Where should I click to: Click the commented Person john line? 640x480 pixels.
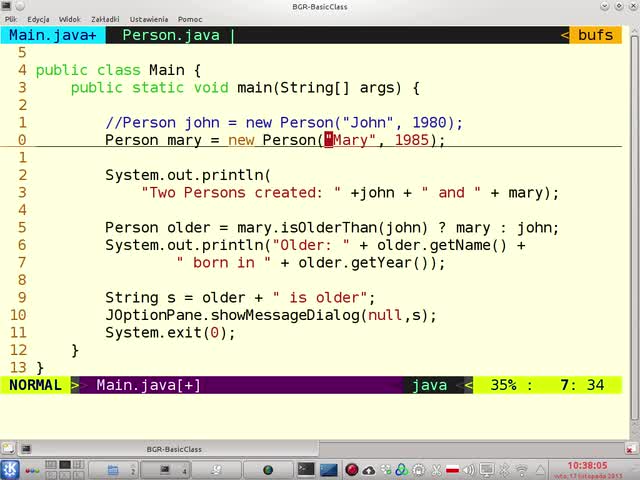pyautogui.click(x=284, y=122)
